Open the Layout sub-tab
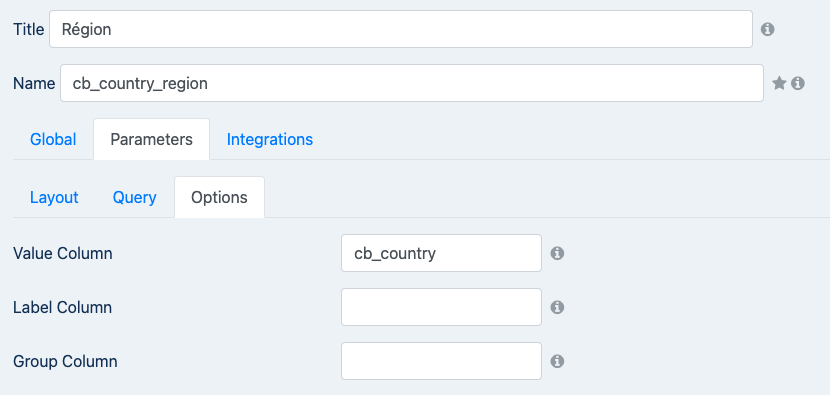 54,198
